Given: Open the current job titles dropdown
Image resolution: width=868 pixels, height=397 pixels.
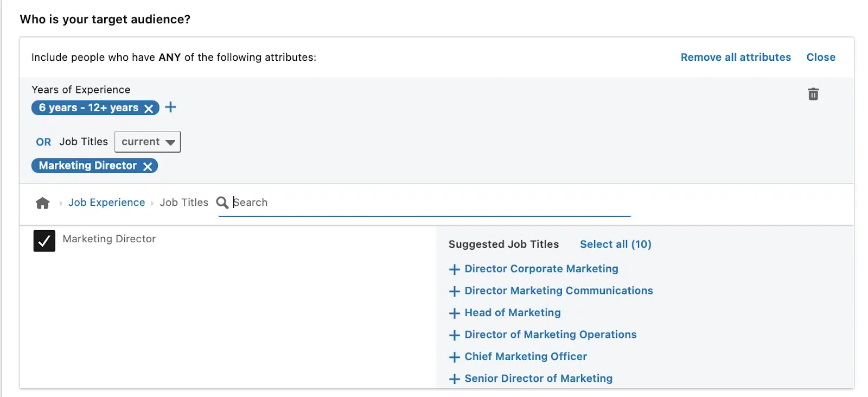Looking at the screenshot, I should [x=147, y=142].
